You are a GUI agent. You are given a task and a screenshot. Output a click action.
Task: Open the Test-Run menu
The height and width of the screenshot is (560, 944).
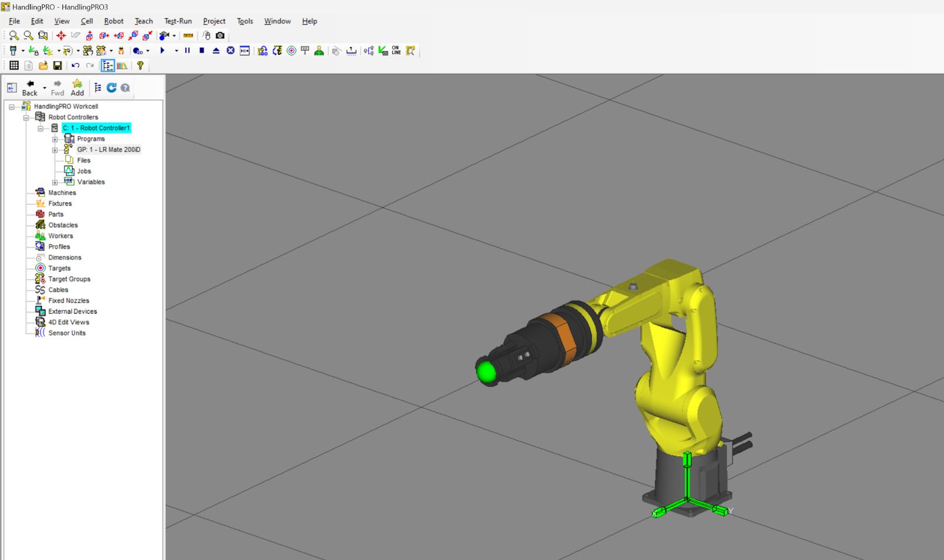[x=178, y=21]
